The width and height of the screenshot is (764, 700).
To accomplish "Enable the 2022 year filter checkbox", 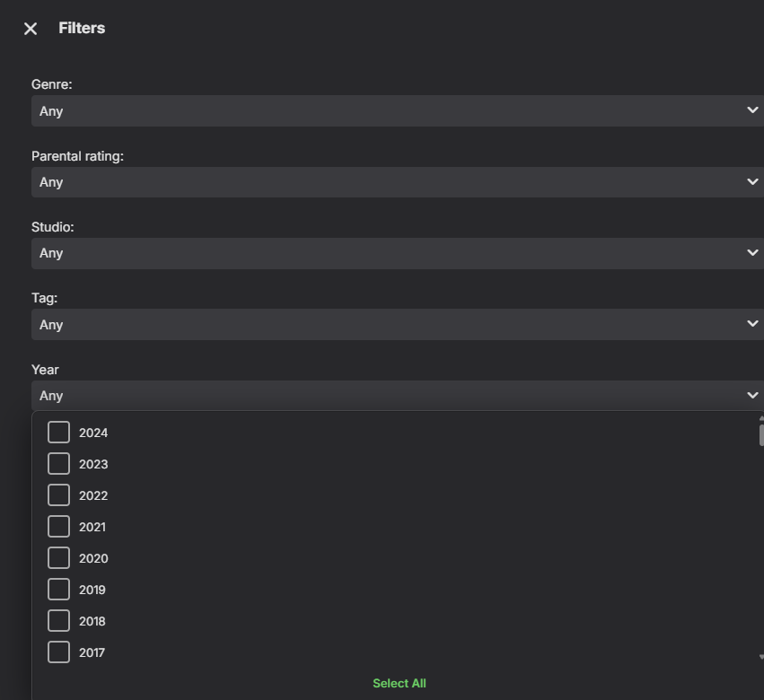I will coord(58,495).
